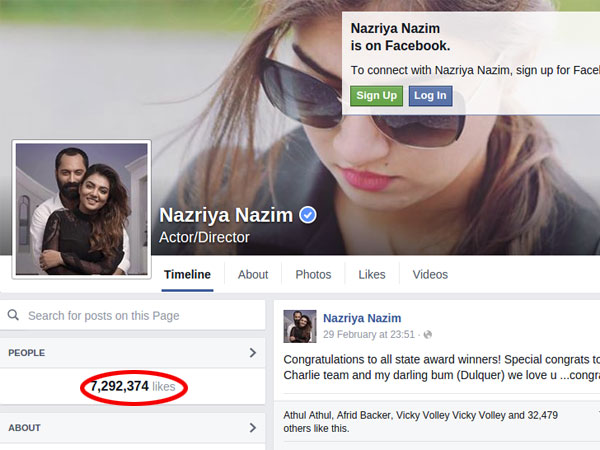The image size is (600, 450).
Task: Click the blue verified badge icon
Action: coord(308,215)
